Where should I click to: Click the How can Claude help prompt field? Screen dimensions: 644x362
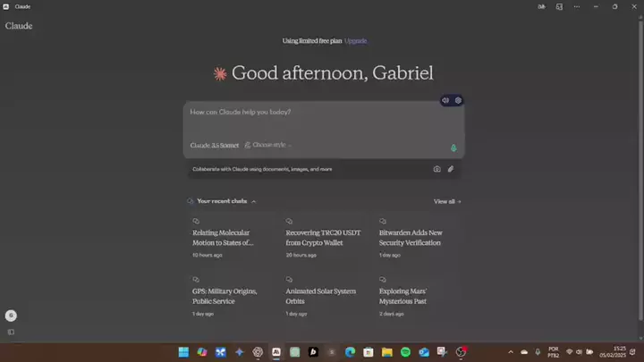point(313,113)
